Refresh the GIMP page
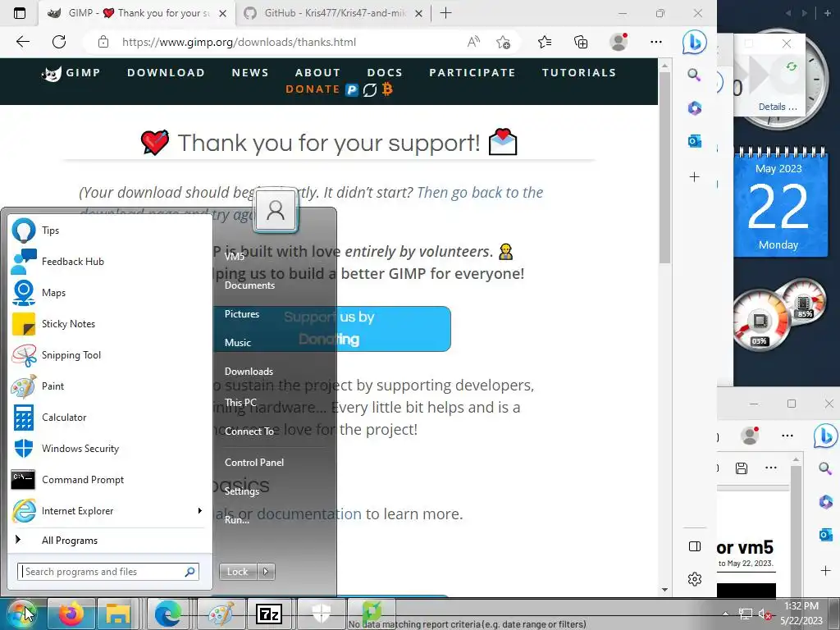840x630 pixels. coord(59,42)
